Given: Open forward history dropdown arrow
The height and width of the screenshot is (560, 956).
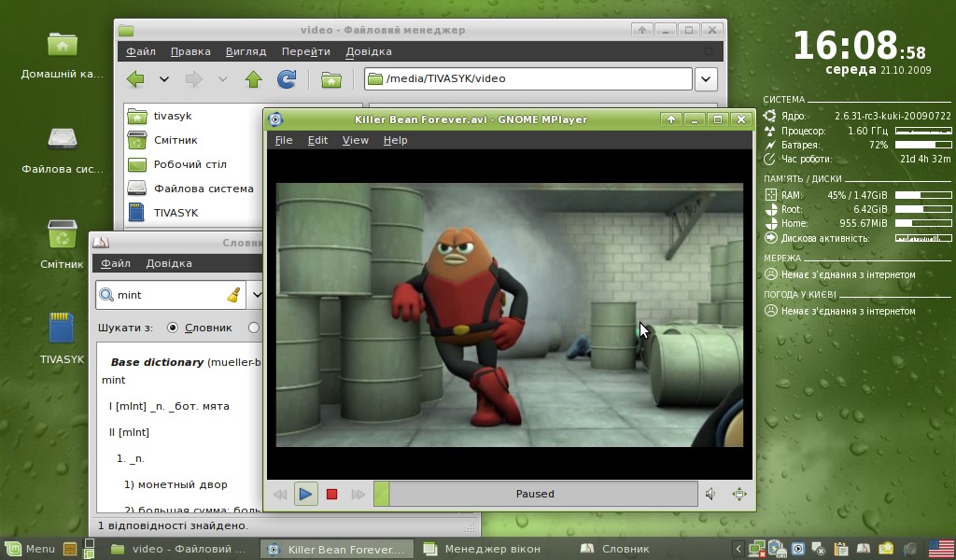Looking at the screenshot, I should (222, 78).
